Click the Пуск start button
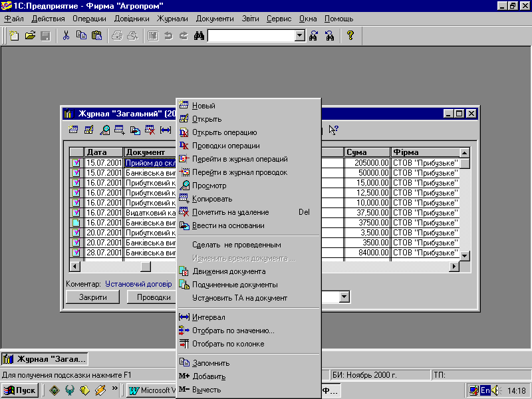The width and height of the screenshot is (532, 399). [20, 390]
